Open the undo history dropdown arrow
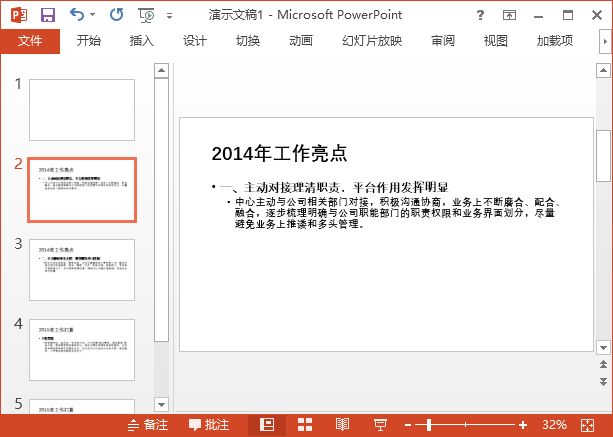The width and height of the screenshot is (613, 437). tap(93, 15)
